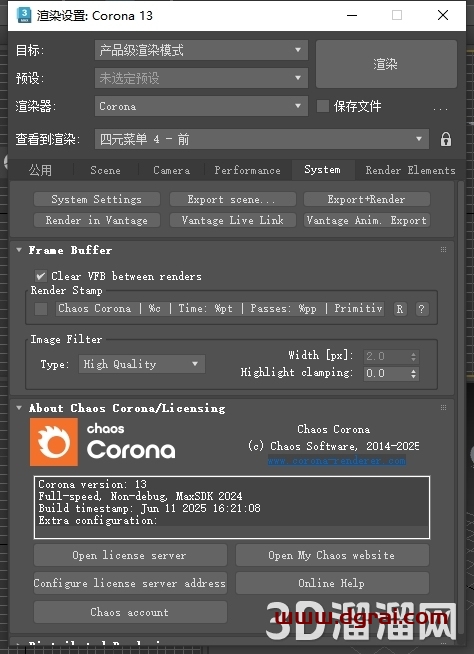The image size is (474, 654).
Task: Switch to the Scene tab
Action: pos(106,170)
